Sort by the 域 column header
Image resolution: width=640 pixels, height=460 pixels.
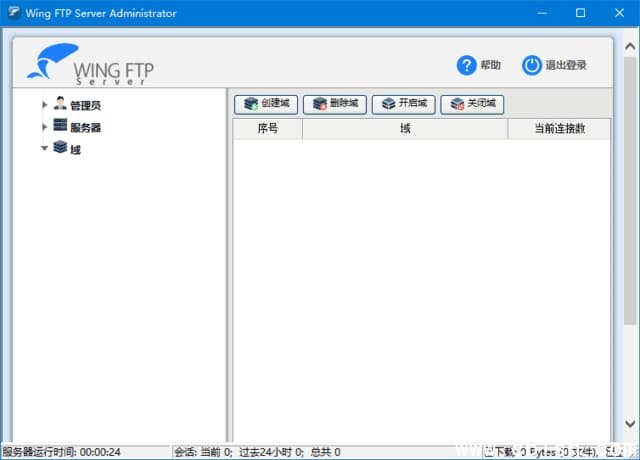tap(405, 129)
